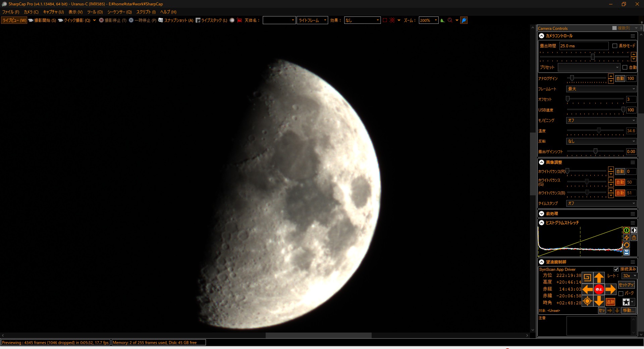Click the spiral search icon in telescope control
This screenshot has width=644, height=349.
tap(587, 278)
